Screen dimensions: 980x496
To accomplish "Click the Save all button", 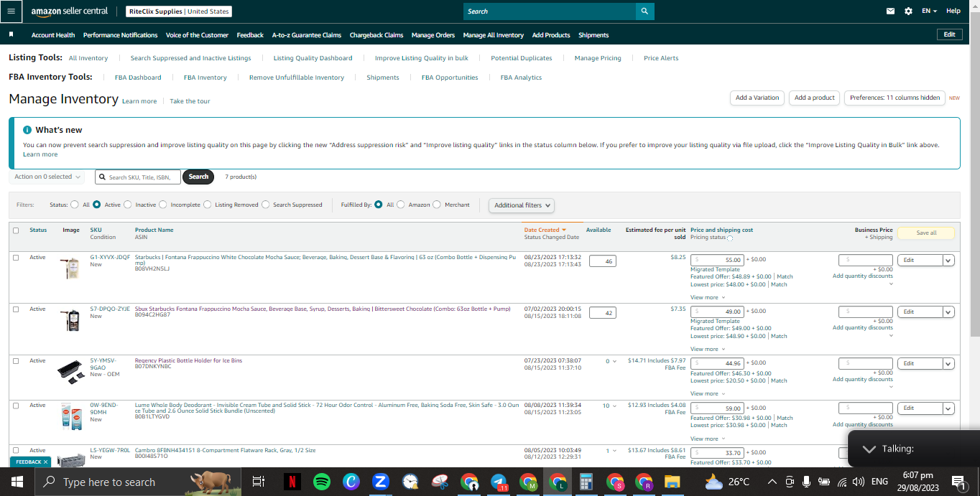I will pyautogui.click(x=926, y=233).
